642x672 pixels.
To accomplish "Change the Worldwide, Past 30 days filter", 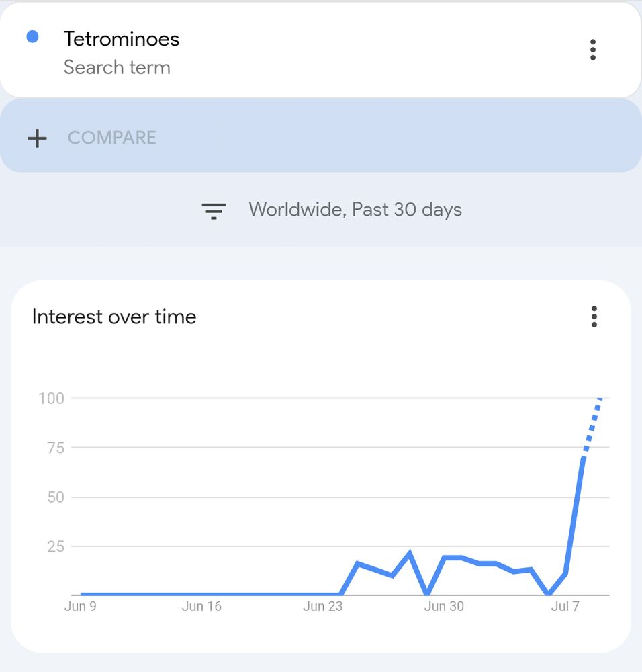I will click(x=355, y=210).
